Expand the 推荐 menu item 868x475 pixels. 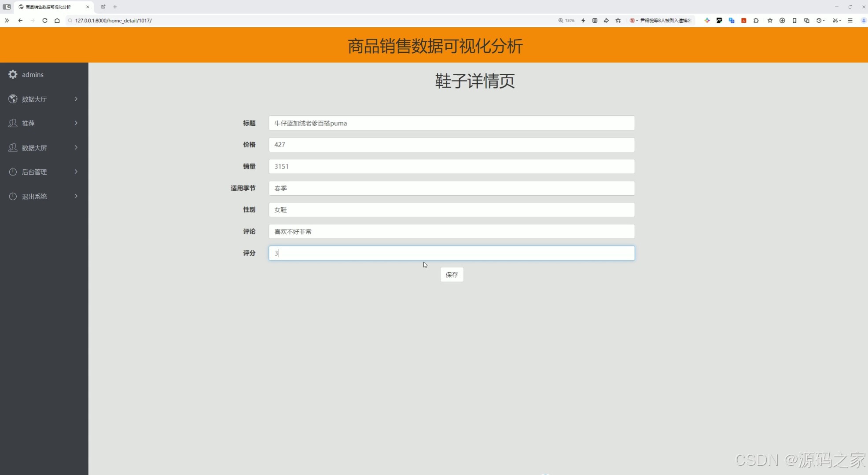coord(76,123)
